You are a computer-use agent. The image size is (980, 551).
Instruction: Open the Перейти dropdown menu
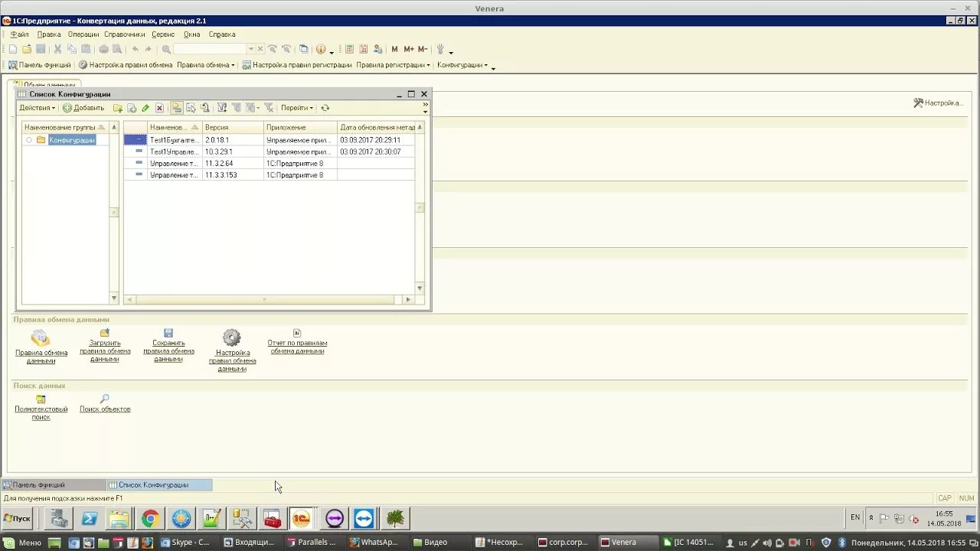[297, 108]
